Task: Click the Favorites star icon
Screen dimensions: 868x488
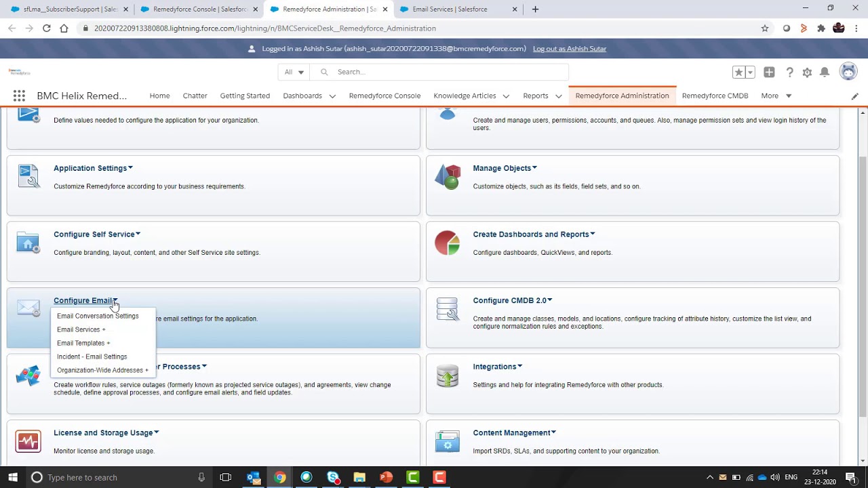Action: click(x=739, y=72)
